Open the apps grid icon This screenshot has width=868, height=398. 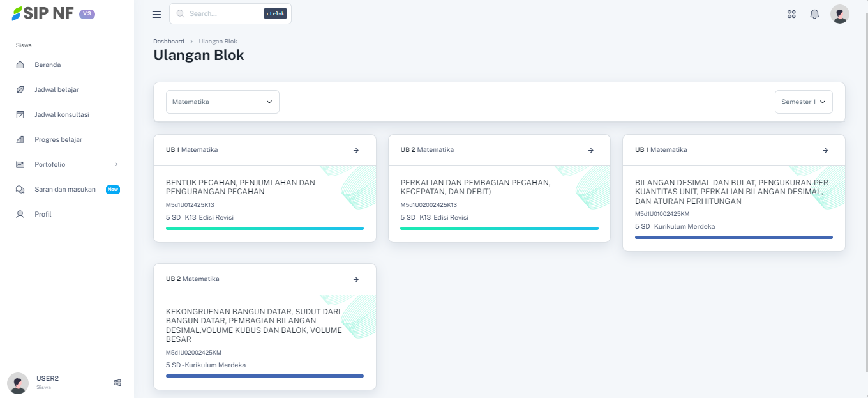(x=791, y=14)
